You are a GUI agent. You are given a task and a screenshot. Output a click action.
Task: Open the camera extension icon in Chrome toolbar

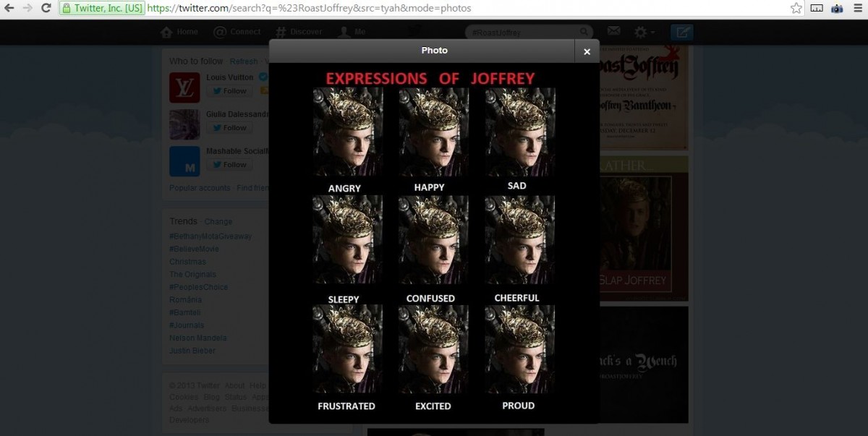pos(837,9)
